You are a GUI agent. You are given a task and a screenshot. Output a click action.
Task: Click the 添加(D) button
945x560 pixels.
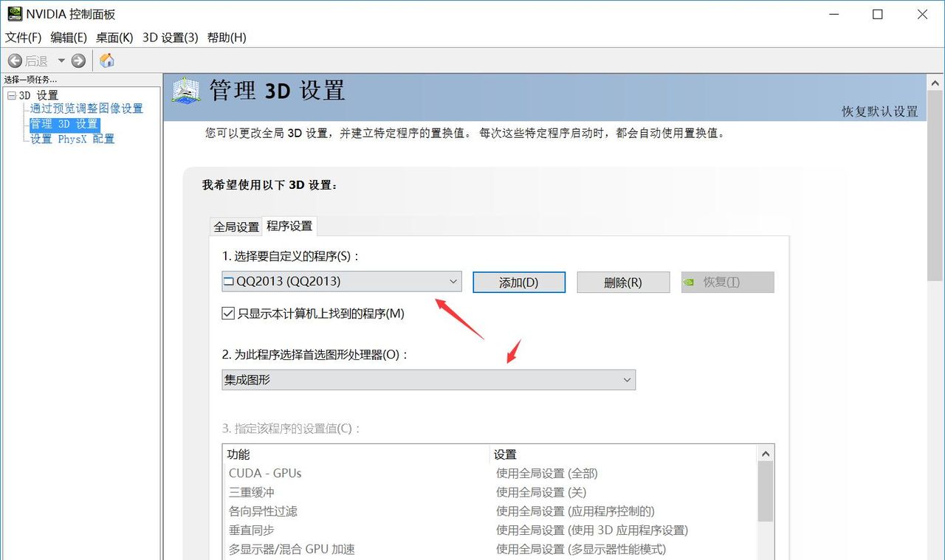click(x=519, y=282)
